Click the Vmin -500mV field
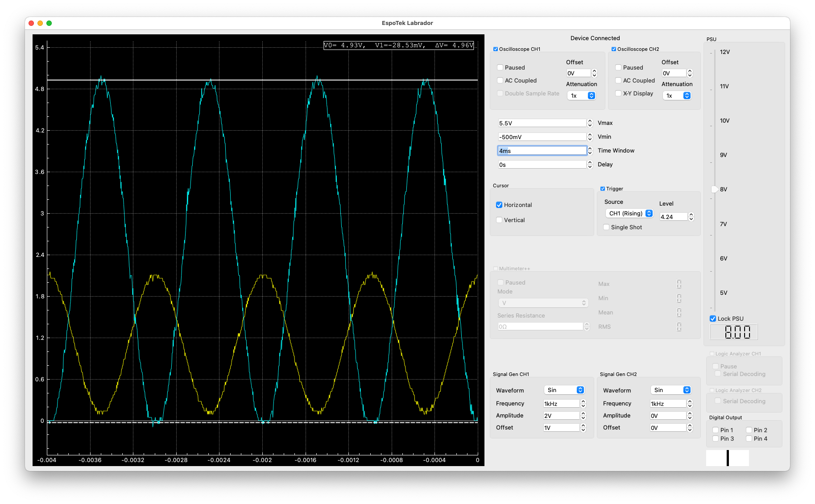The image size is (815, 504). 542,137
